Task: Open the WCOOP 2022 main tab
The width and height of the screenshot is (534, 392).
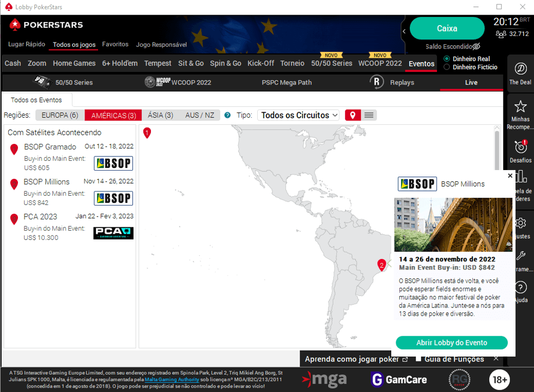Action: [380, 63]
